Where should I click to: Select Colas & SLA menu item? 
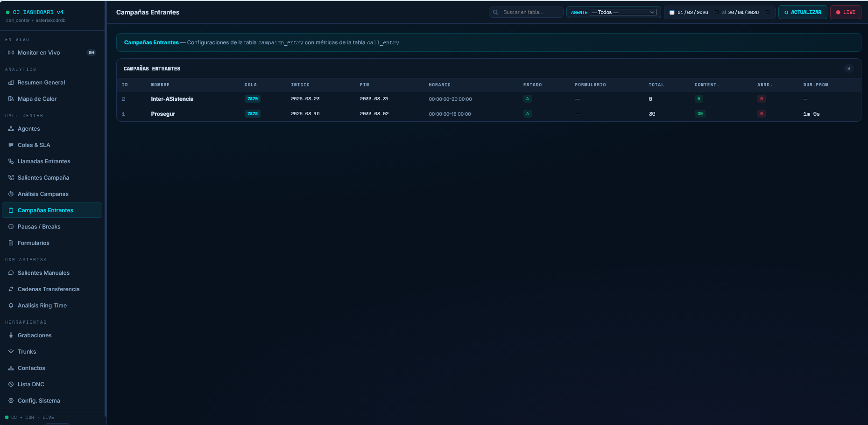[x=34, y=145]
